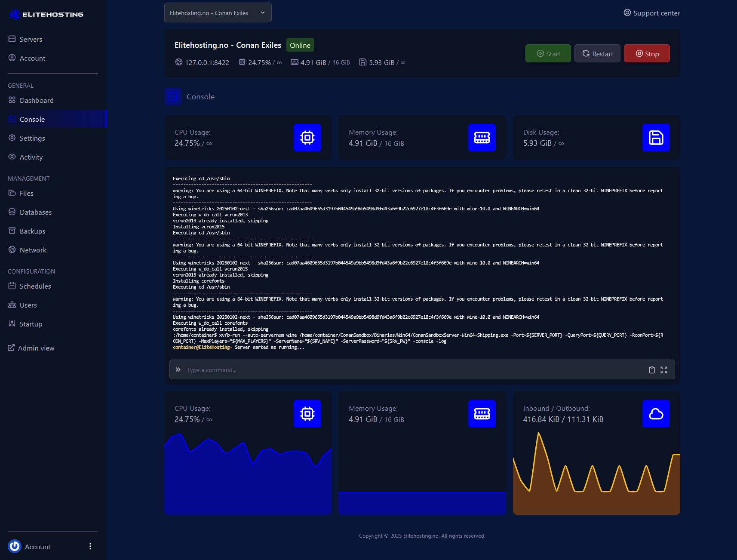The width and height of the screenshot is (737, 560).
Task: Select the Schedules calendar icon
Action: [12, 286]
